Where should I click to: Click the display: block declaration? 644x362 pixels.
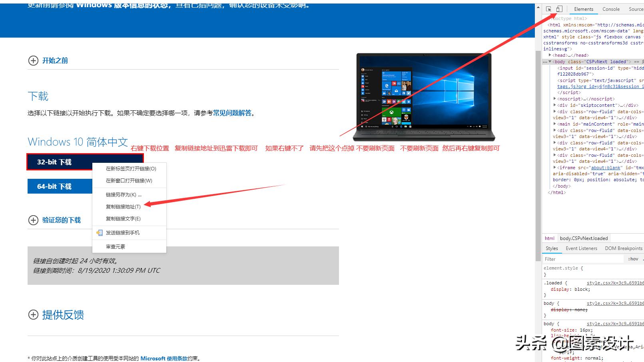click(570, 289)
